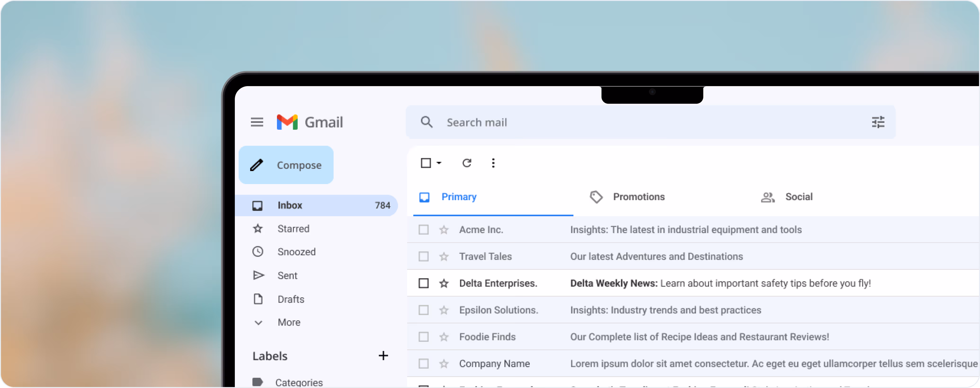This screenshot has height=388, width=980.
Task: Check the Epsilon Solutions email checkbox
Action: coord(423,310)
